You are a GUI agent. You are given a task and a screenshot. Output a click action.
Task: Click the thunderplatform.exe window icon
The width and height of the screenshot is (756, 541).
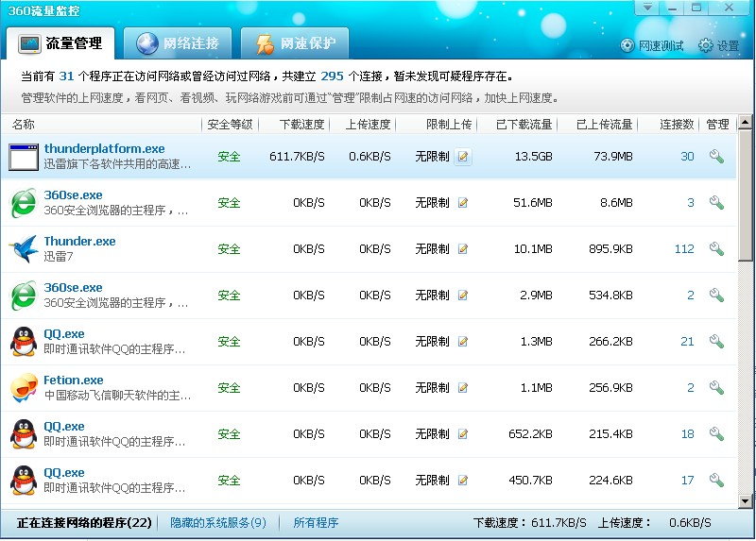click(23, 157)
